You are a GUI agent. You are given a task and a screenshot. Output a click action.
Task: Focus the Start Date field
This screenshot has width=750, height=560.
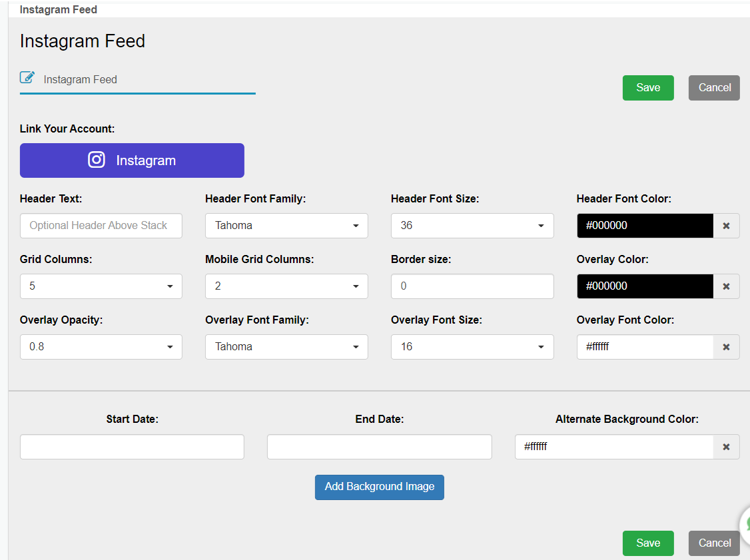click(132, 447)
